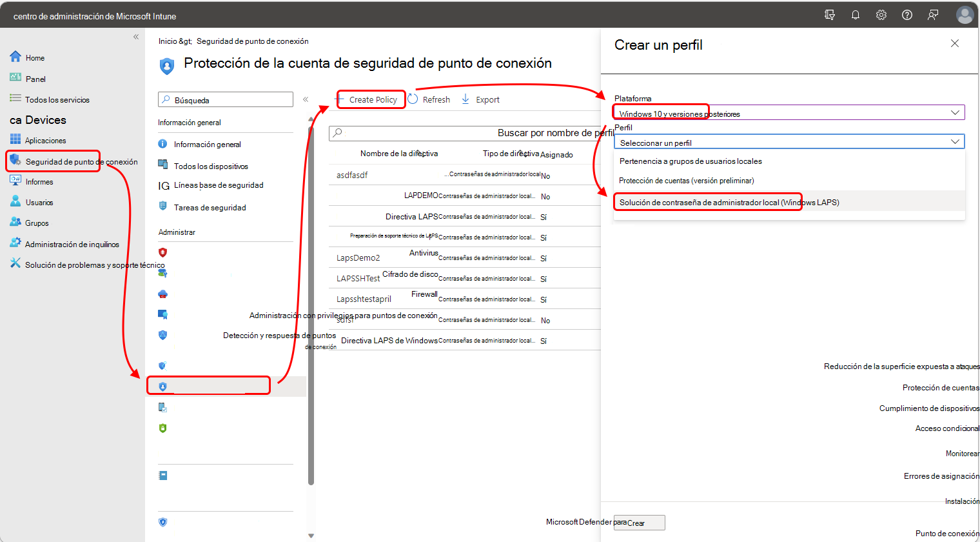This screenshot has height=542, width=980.
Task: Click the help question mark icon
Action: point(907,15)
